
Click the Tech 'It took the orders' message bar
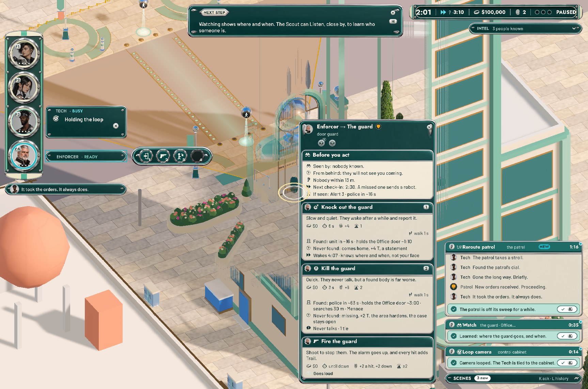[66, 189]
